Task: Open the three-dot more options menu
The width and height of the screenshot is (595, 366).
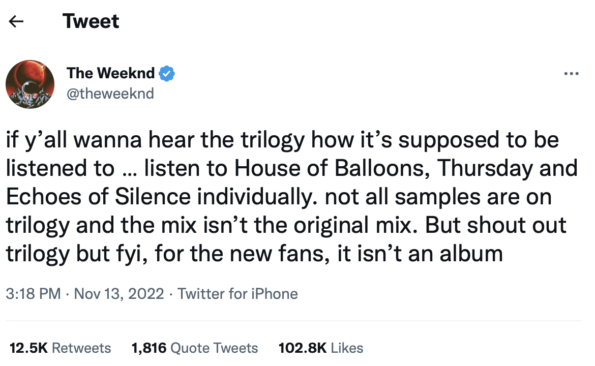Action: [x=571, y=74]
